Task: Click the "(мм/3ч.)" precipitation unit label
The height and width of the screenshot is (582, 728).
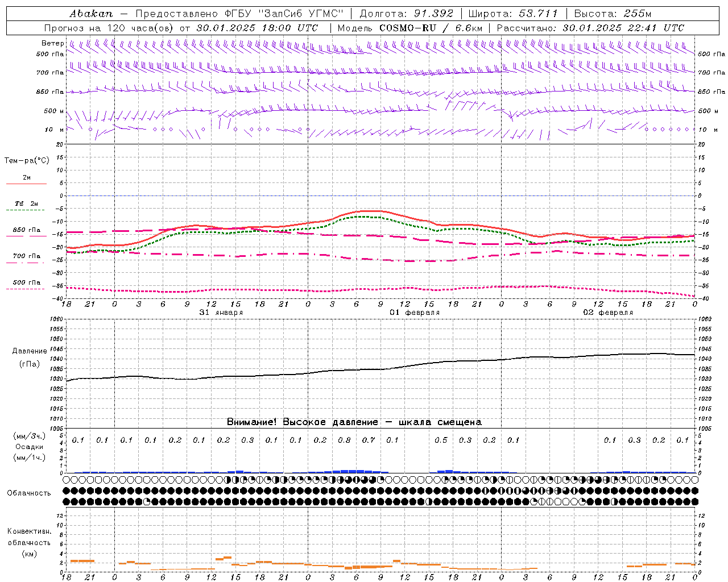Action: coord(30,436)
